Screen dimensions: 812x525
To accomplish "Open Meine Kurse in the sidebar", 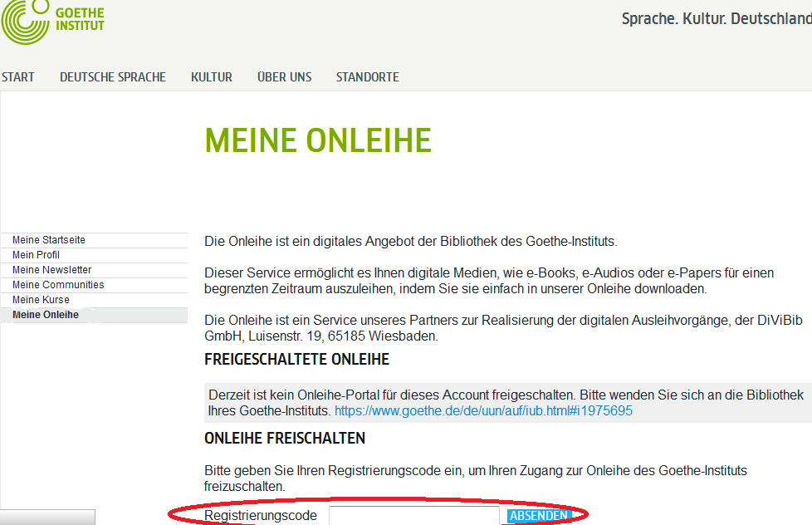I will point(95,300).
